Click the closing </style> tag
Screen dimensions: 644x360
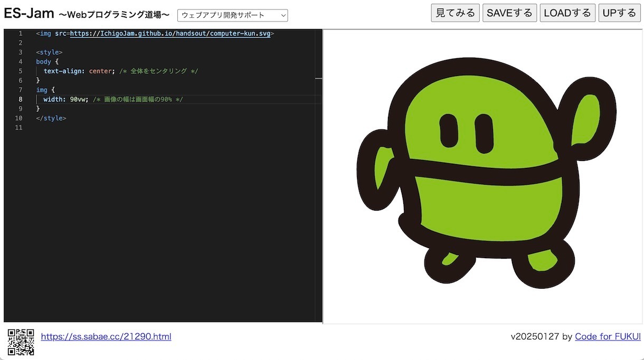pos(51,118)
